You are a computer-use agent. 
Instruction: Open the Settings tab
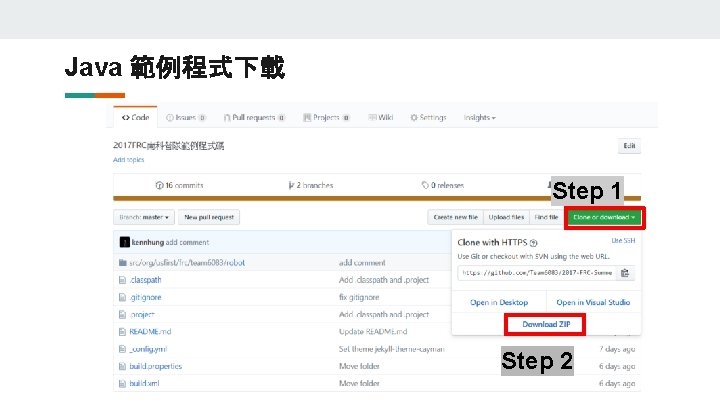(x=428, y=118)
